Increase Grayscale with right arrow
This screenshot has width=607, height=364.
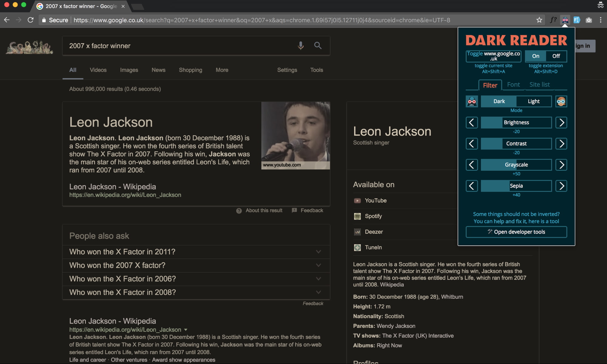tap(561, 165)
